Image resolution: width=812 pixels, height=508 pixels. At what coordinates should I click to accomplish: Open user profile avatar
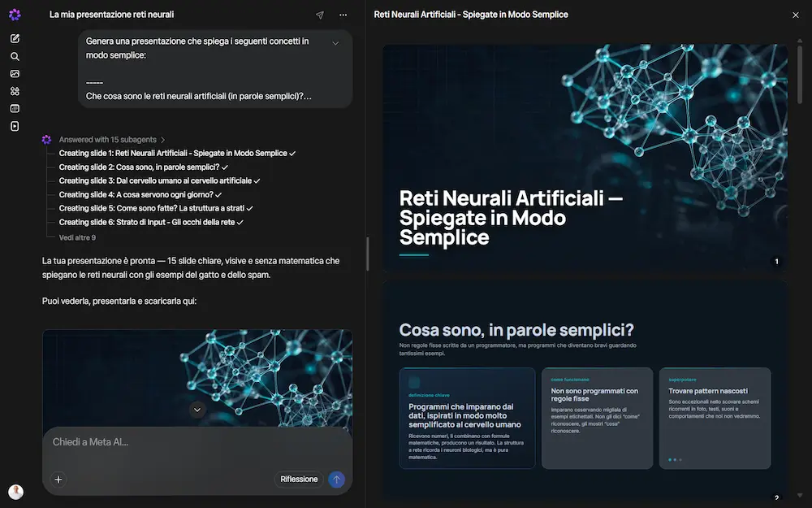coord(15,492)
